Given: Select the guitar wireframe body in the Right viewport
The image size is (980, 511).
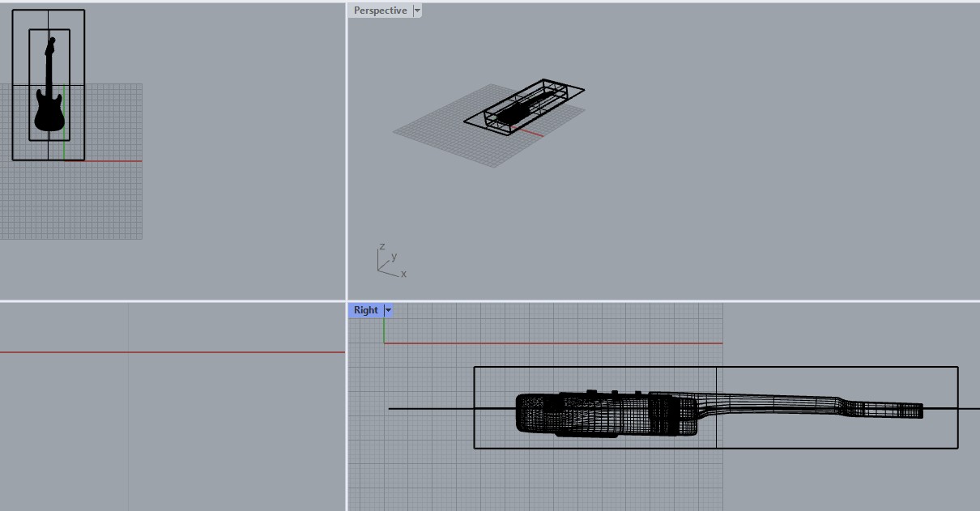Looking at the screenshot, I should click(x=606, y=414).
